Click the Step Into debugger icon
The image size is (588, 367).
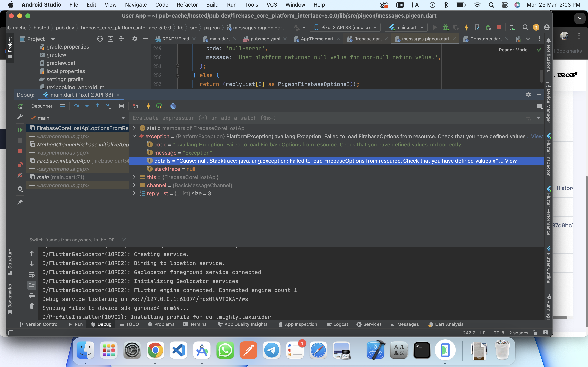tap(87, 106)
